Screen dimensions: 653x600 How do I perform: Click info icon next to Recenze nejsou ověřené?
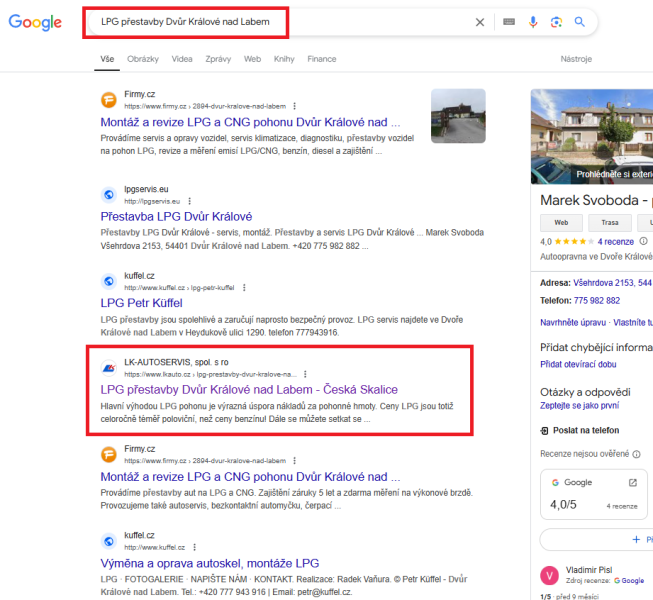point(636,454)
